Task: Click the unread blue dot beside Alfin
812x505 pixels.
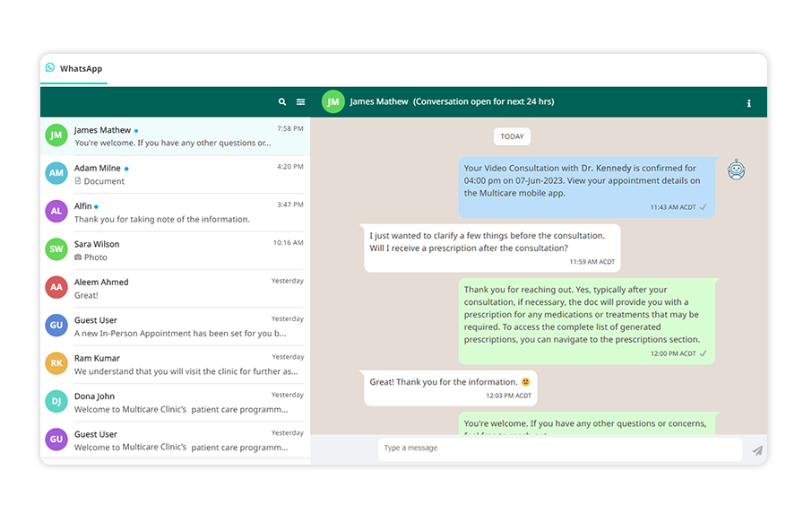Action: pyautogui.click(x=96, y=206)
